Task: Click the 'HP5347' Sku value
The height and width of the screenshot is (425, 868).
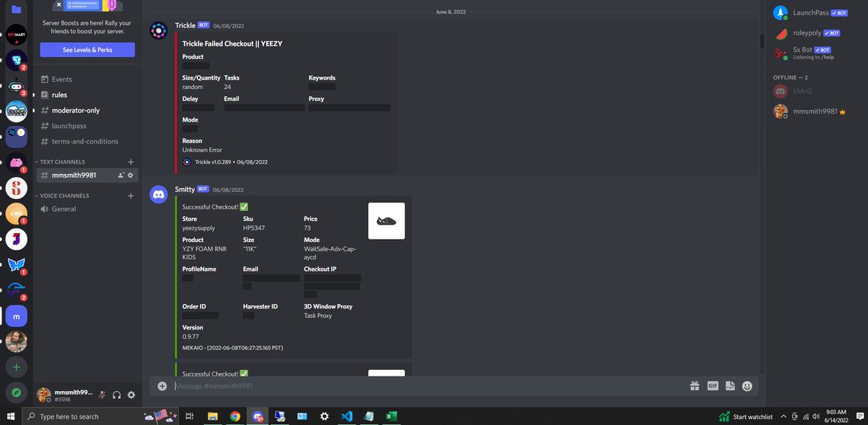Action: click(x=253, y=227)
